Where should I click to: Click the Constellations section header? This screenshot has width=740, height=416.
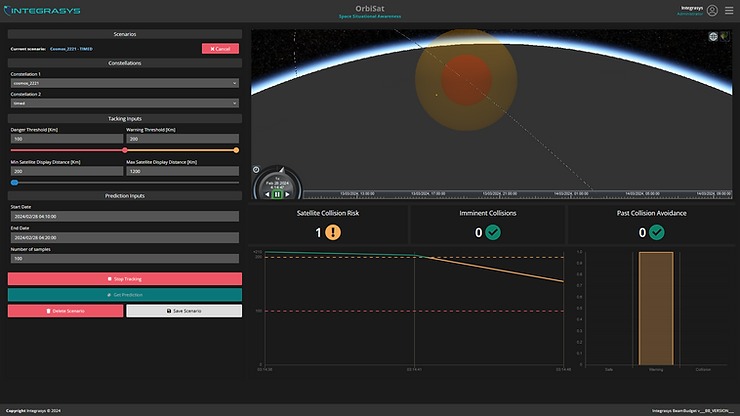pos(125,63)
